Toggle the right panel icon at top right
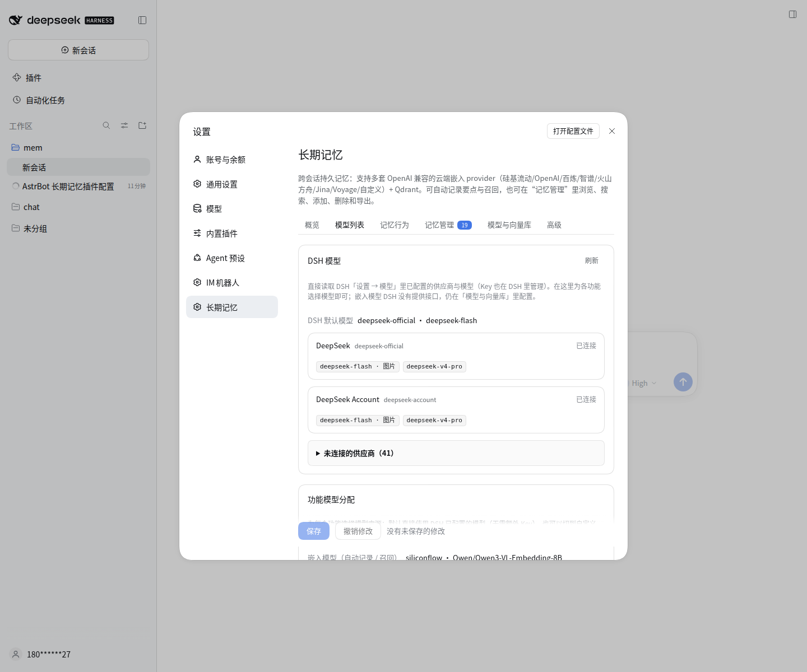Screen dimensions: 807x672 792,15
